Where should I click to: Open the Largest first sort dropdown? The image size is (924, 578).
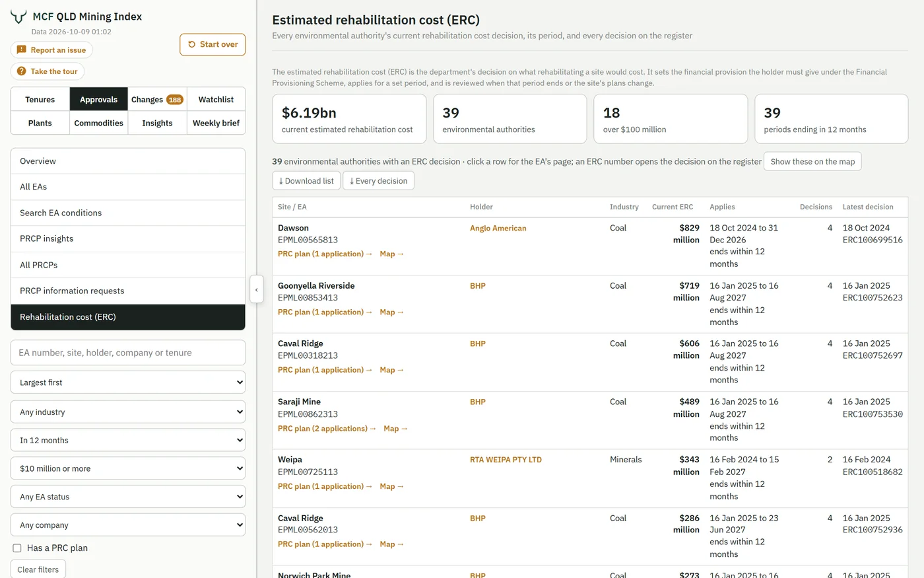coord(128,382)
